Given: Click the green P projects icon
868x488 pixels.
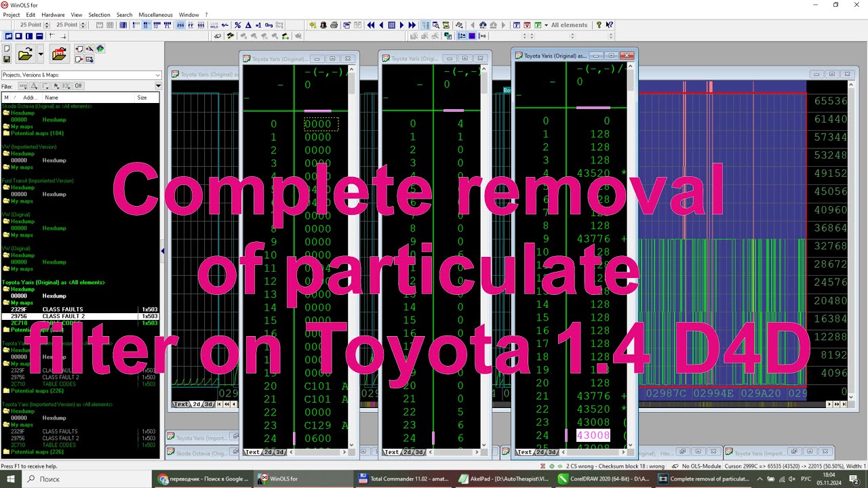Looking at the screenshot, I should coord(537,25).
